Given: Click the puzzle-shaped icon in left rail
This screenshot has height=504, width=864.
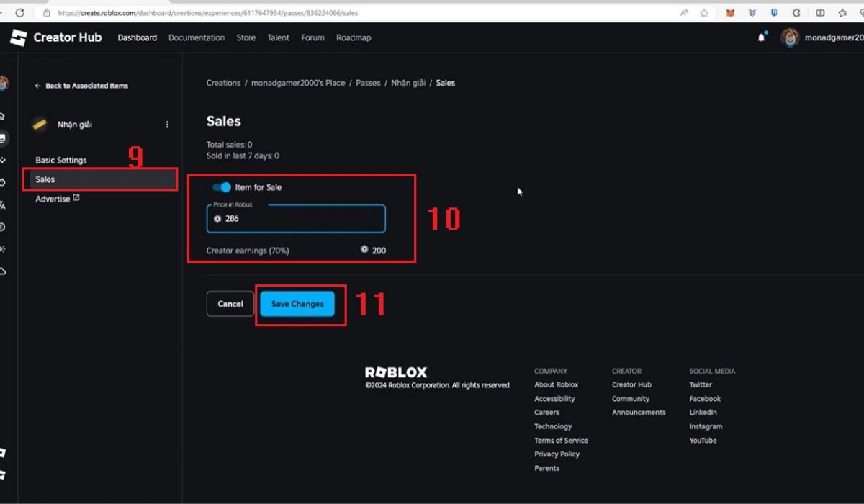Looking at the screenshot, I should [3, 182].
